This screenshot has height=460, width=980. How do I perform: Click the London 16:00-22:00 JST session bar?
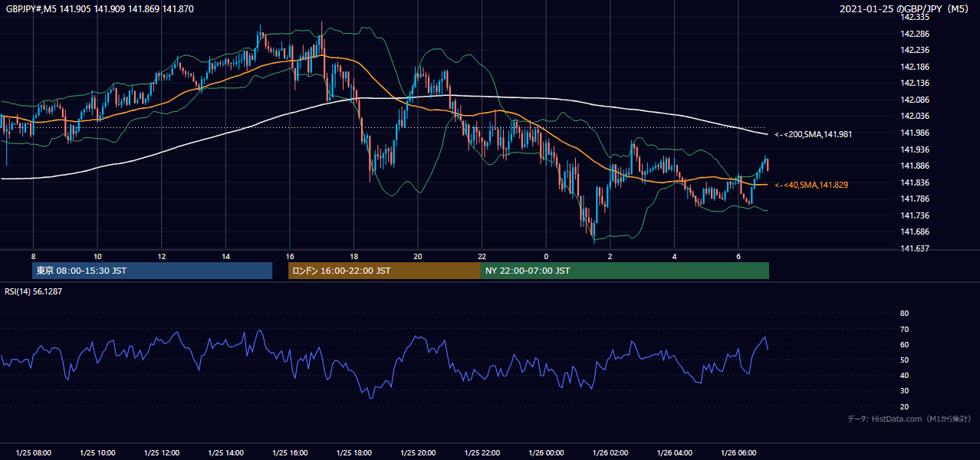(x=384, y=271)
